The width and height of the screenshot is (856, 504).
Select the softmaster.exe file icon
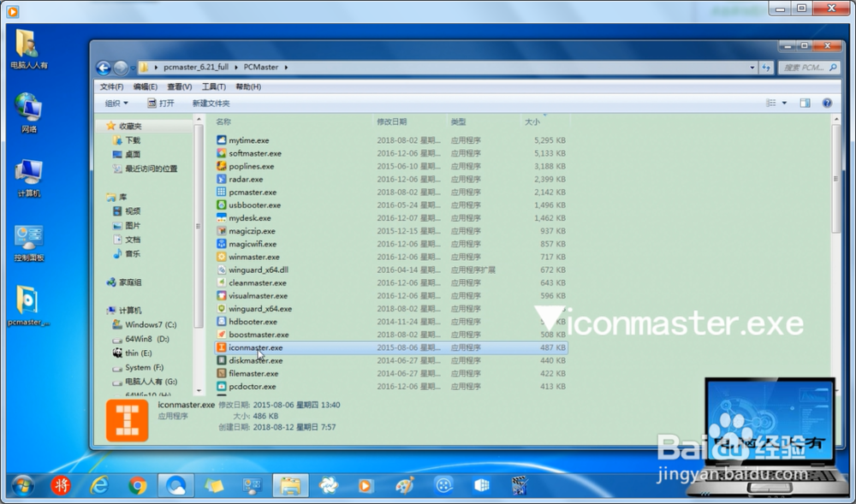pyautogui.click(x=221, y=153)
